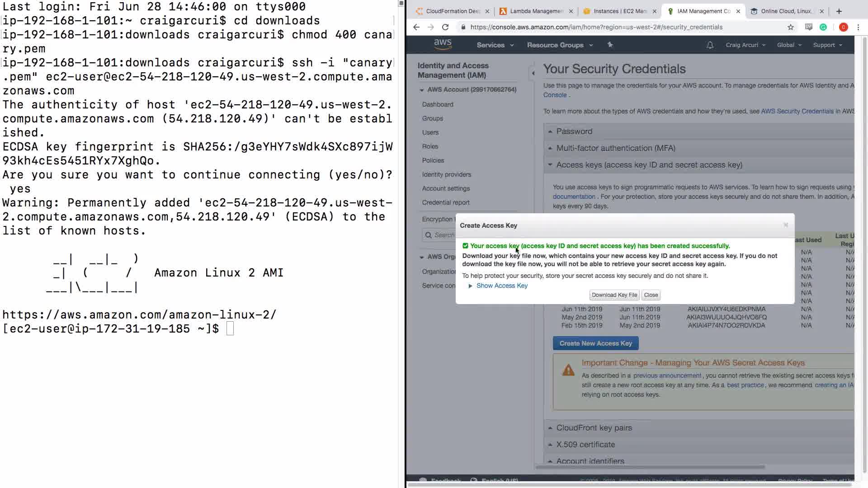Switch to Lambda Management tab

coord(536,11)
